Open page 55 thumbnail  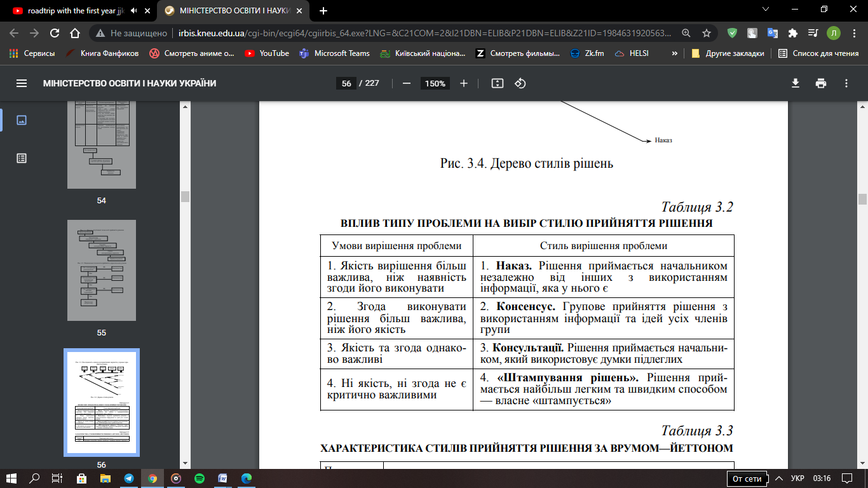(x=102, y=271)
